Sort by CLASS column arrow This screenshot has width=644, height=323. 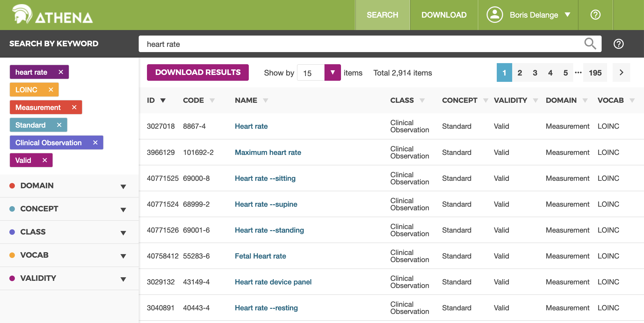click(x=422, y=100)
